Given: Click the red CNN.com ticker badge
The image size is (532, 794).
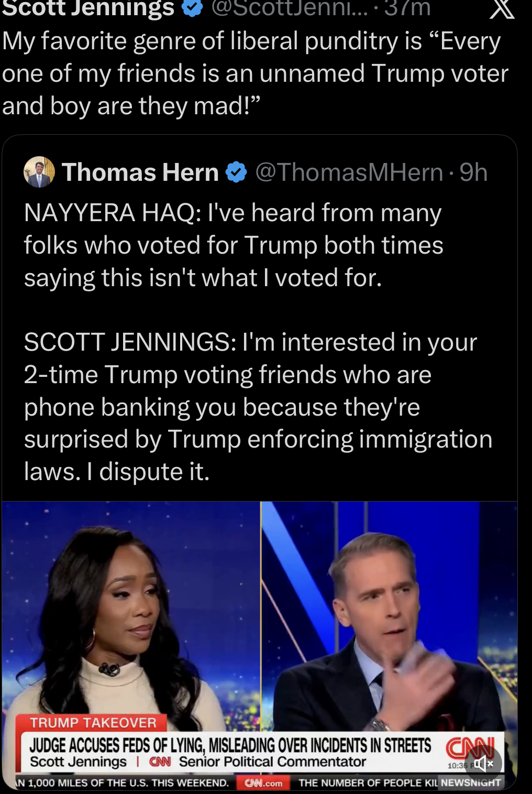Looking at the screenshot, I should coord(264,783).
